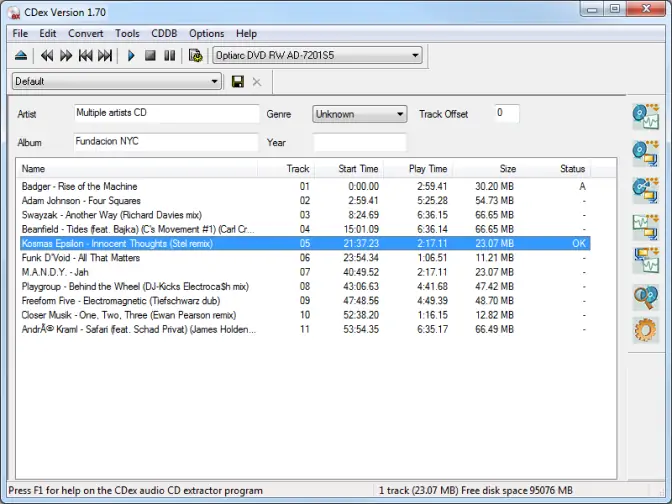Click into the empty Year field
Screen dimensions: 672x504
click(x=360, y=142)
